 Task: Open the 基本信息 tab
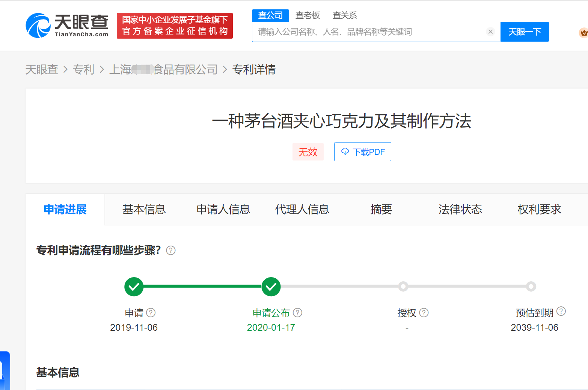click(x=144, y=210)
